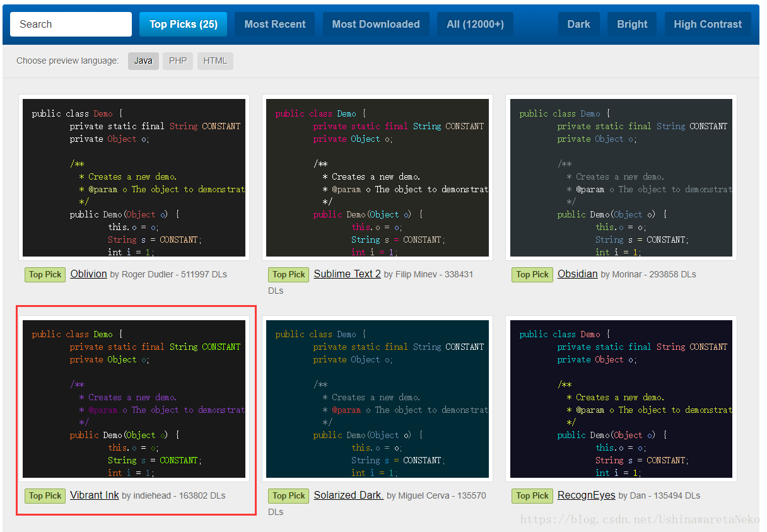Click the Top Pick badge beside Oblivion

(x=45, y=275)
